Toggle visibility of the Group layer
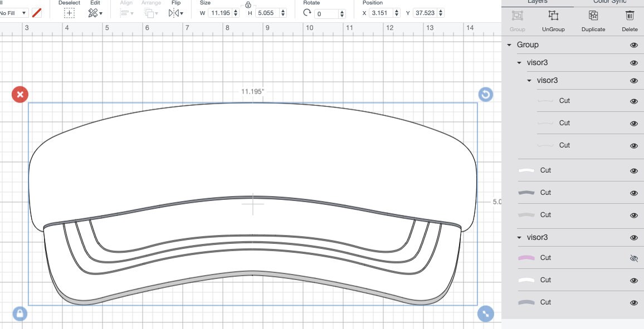 (x=634, y=45)
